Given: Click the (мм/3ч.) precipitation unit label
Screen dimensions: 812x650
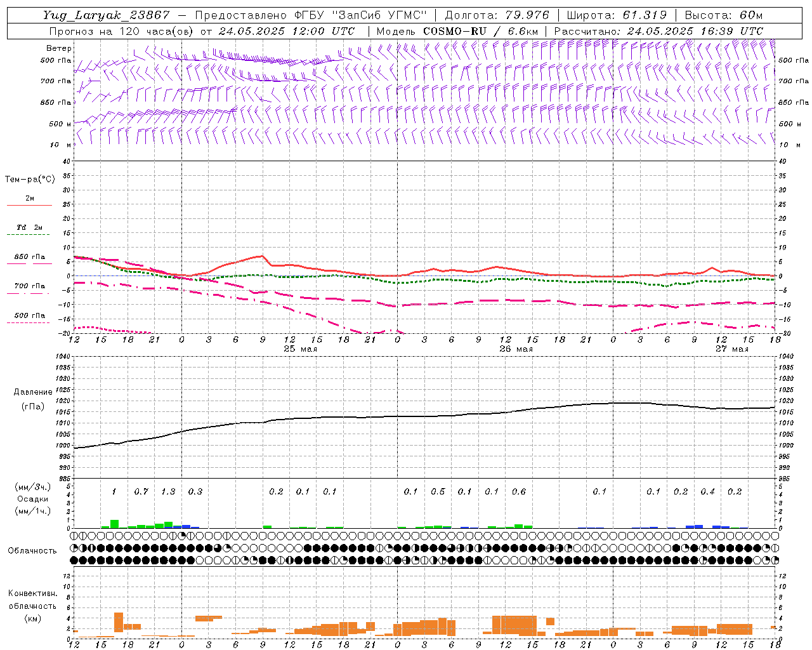Looking at the screenshot, I should coord(32,487).
